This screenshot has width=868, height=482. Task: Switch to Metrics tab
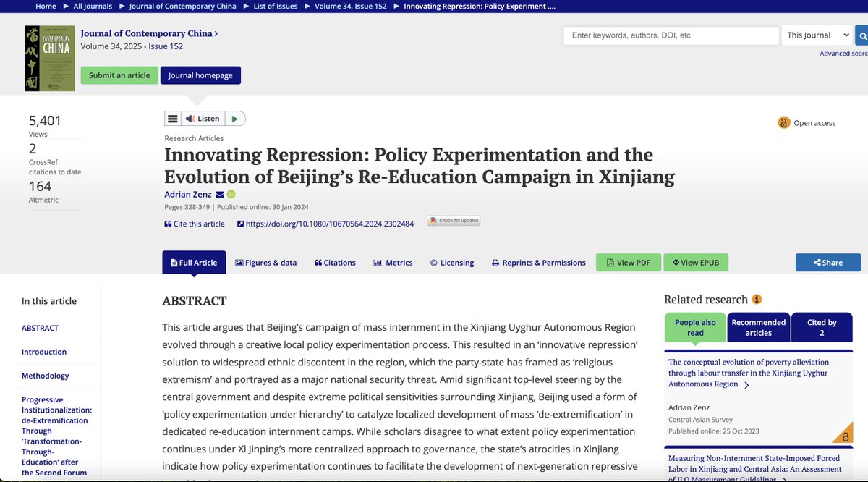click(393, 263)
